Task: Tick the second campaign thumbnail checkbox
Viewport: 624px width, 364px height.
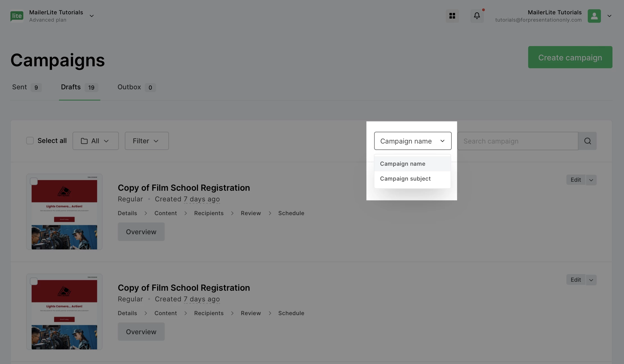Action: coord(34,281)
